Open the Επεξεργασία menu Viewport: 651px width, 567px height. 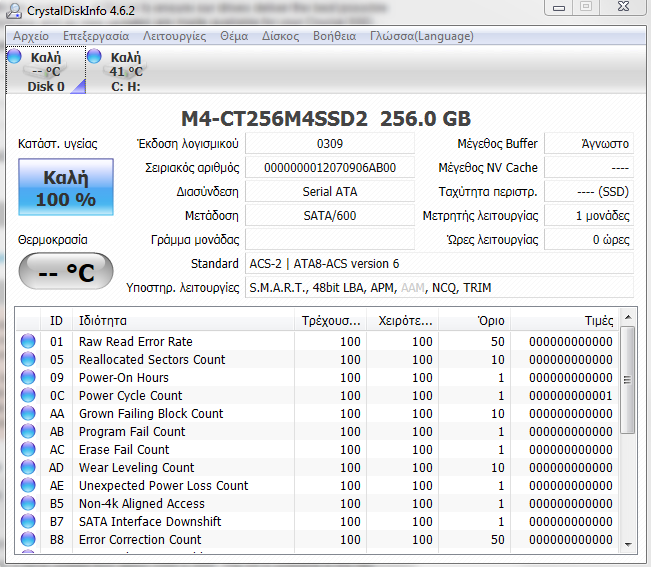point(96,36)
